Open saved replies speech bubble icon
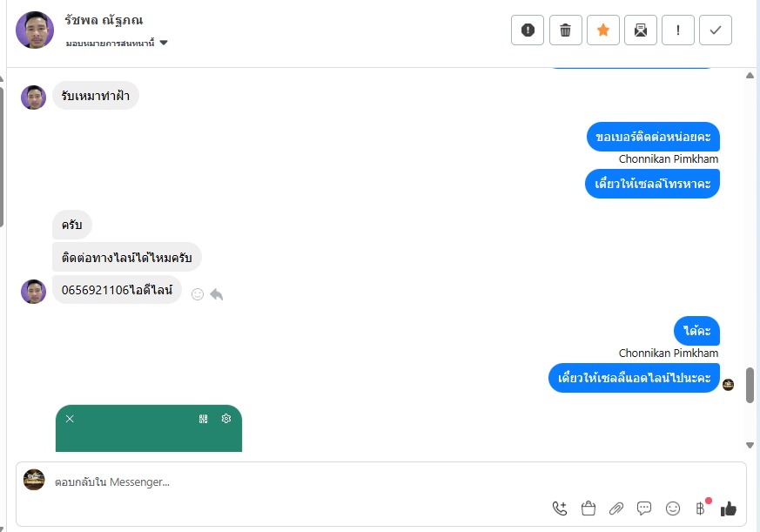The height and width of the screenshot is (532, 760). (644, 508)
